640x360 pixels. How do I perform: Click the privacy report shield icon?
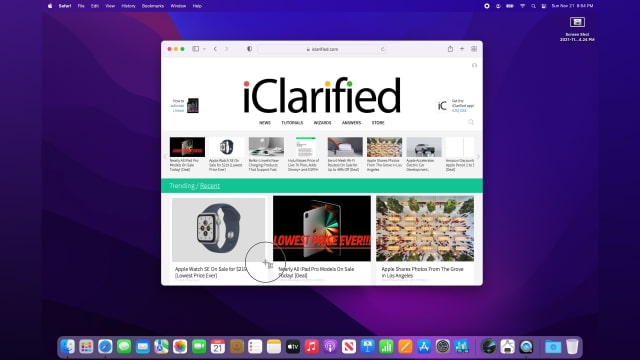coord(249,49)
